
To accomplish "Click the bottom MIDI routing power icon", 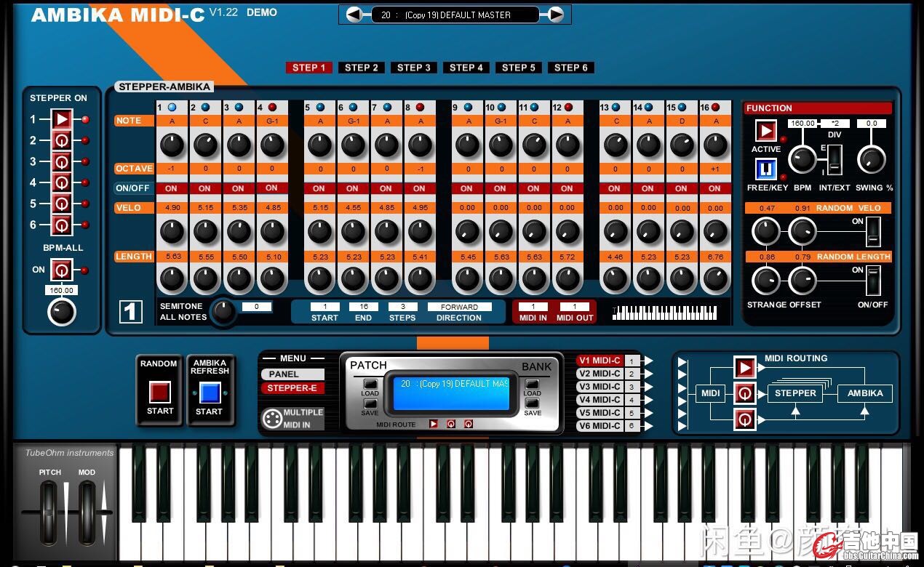I will click(744, 419).
